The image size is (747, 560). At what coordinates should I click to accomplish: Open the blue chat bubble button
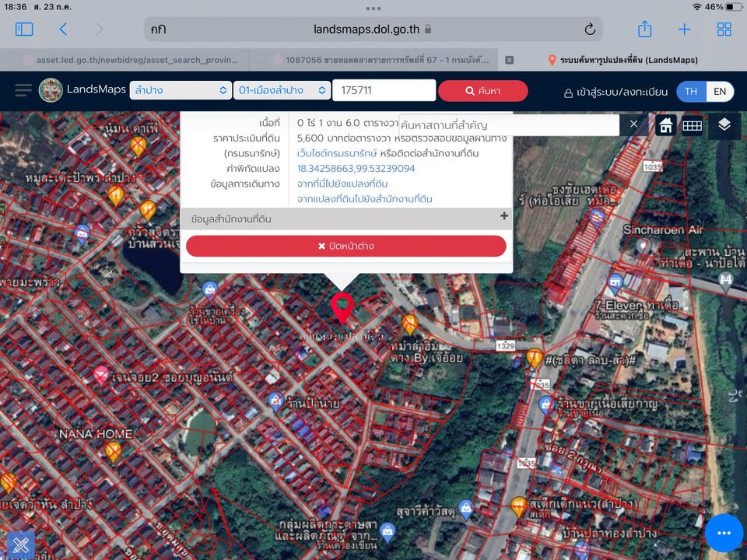(724, 533)
